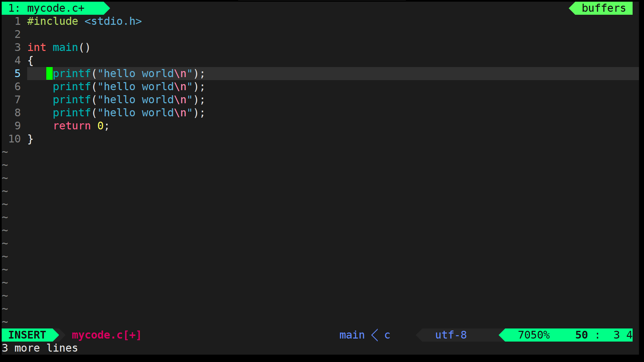Click the '3 more lines' message
The image size is (644, 362).
click(40, 348)
